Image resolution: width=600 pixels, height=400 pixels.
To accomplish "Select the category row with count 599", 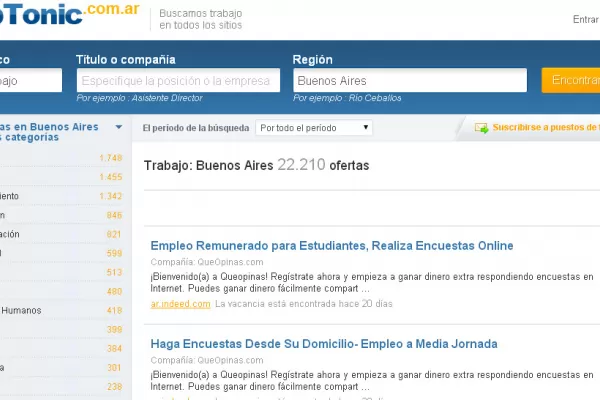I will tap(61, 253).
